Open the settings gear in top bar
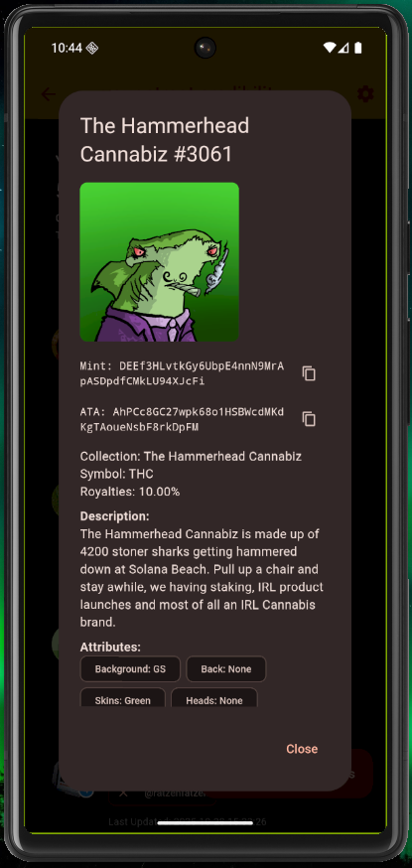The height and width of the screenshot is (868, 412). 365,94
